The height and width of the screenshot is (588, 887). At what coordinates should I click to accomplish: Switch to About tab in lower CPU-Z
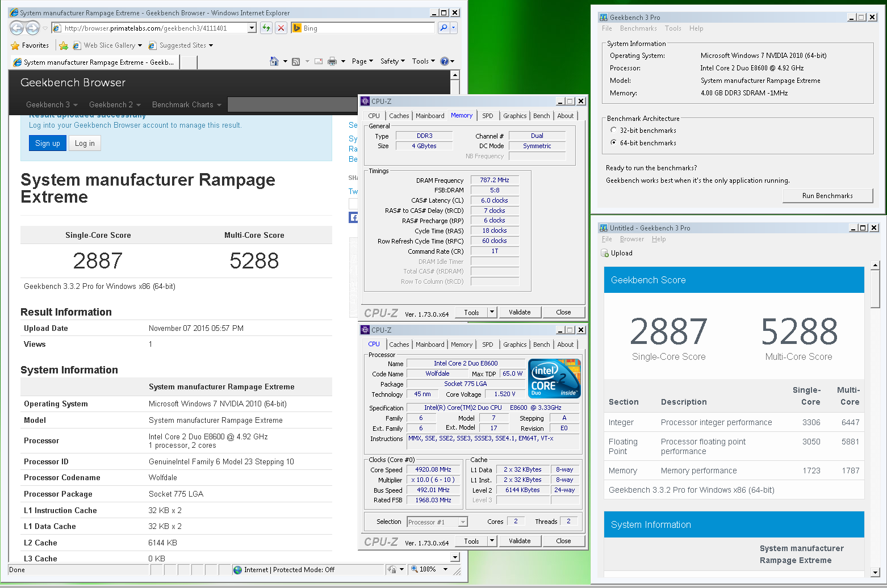(565, 345)
